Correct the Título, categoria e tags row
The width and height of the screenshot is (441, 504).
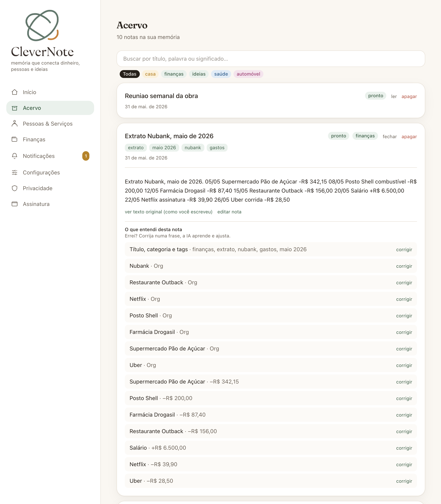(404, 249)
